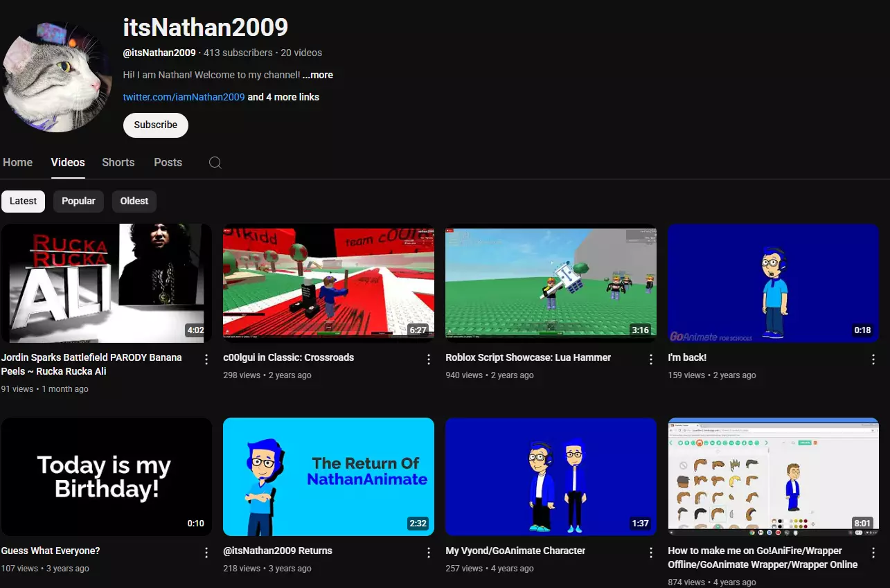Play 'The Return Of NathanAnimate' thumbnail
Image resolution: width=890 pixels, height=588 pixels.
click(x=329, y=476)
